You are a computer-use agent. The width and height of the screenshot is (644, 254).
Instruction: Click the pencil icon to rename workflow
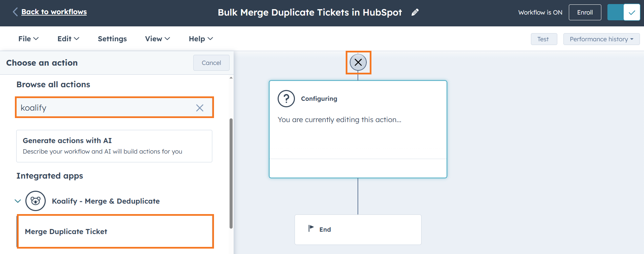(x=415, y=12)
